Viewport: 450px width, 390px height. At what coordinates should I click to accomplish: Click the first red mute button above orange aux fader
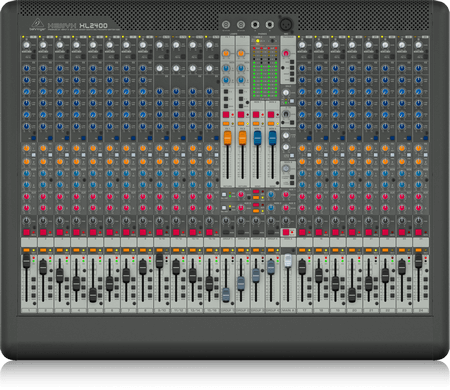tap(226, 115)
